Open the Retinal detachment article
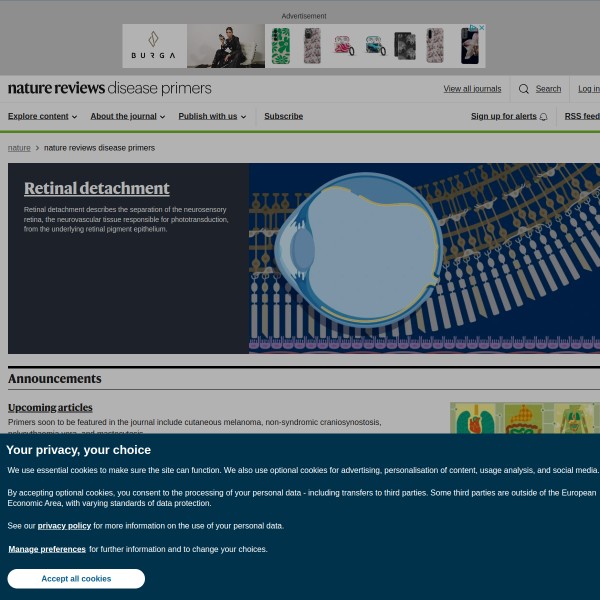The width and height of the screenshot is (600, 600). 97,188
